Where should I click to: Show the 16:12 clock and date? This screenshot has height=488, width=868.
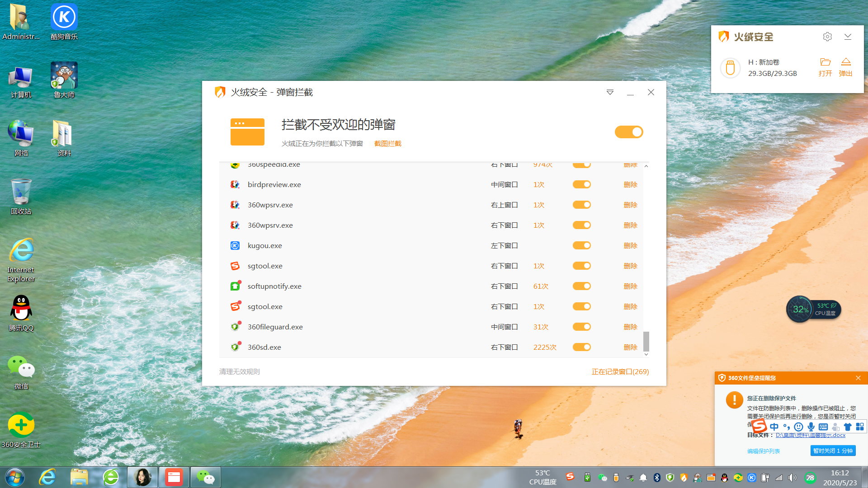(840, 478)
